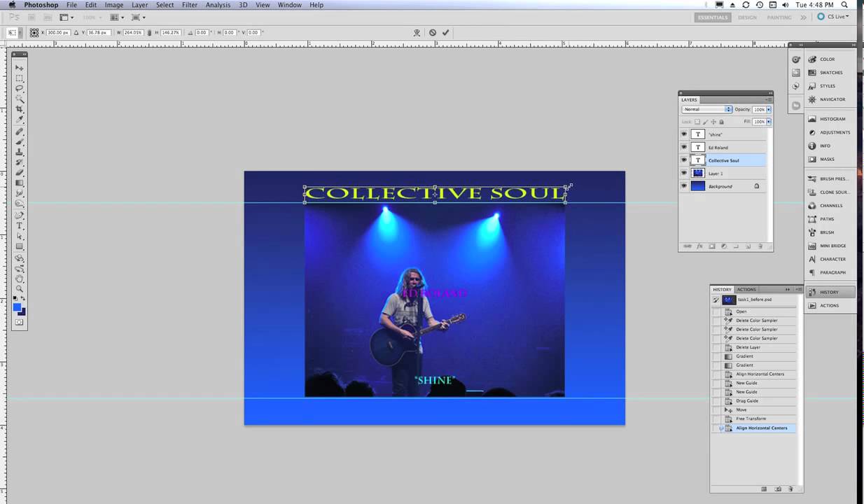Open the Filter menu

tap(190, 5)
